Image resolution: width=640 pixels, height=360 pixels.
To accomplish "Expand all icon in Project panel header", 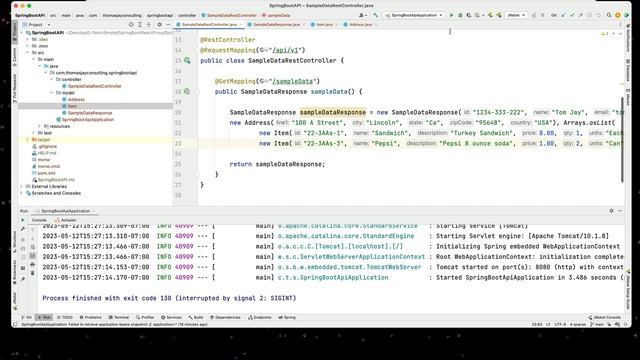I will pyautogui.click(x=140, y=24).
